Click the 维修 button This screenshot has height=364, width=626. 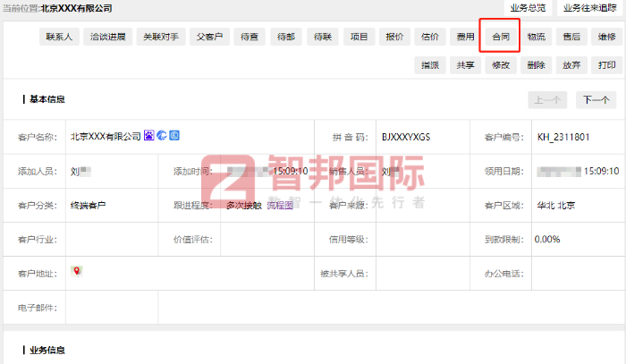coord(607,37)
